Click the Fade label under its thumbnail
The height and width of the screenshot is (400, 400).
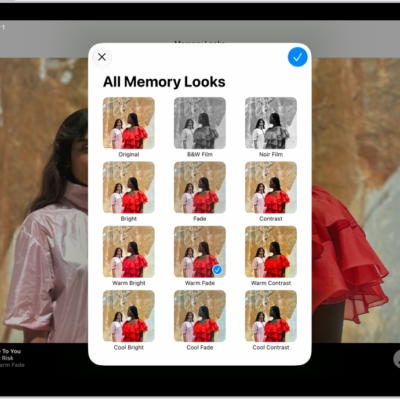pos(200,219)
